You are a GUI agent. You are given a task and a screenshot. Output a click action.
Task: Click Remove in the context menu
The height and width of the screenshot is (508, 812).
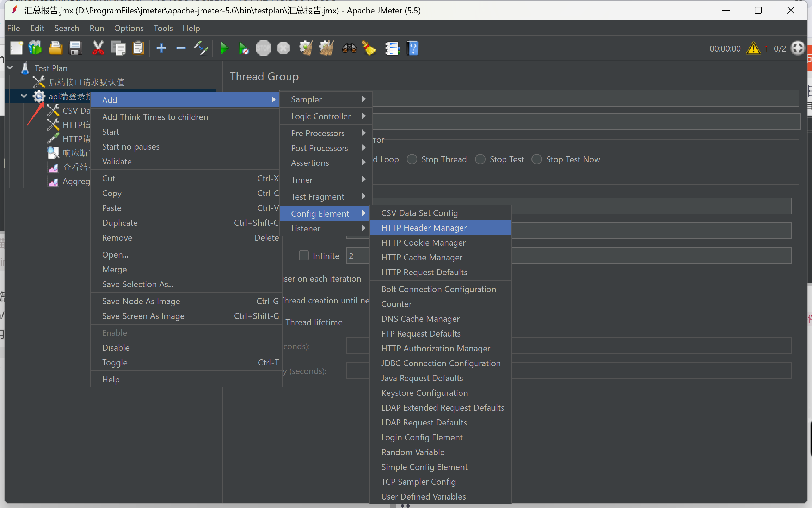(186, 238)
